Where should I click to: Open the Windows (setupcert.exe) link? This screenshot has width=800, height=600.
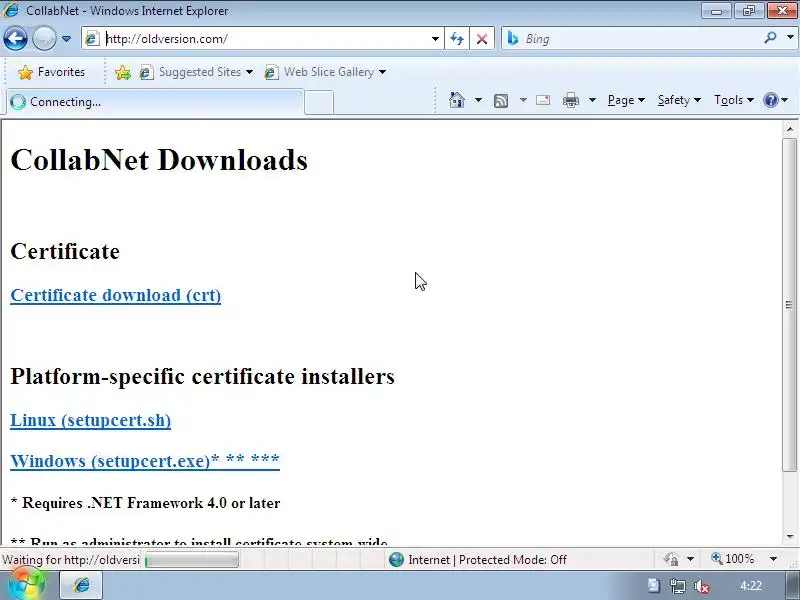(x=145, y=461)
